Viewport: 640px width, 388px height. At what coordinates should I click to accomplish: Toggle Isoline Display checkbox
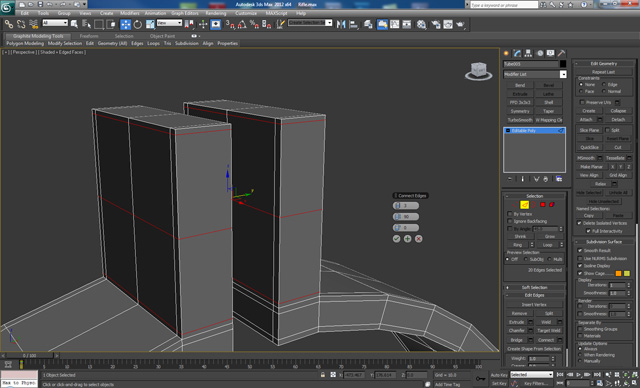point(580,266)
